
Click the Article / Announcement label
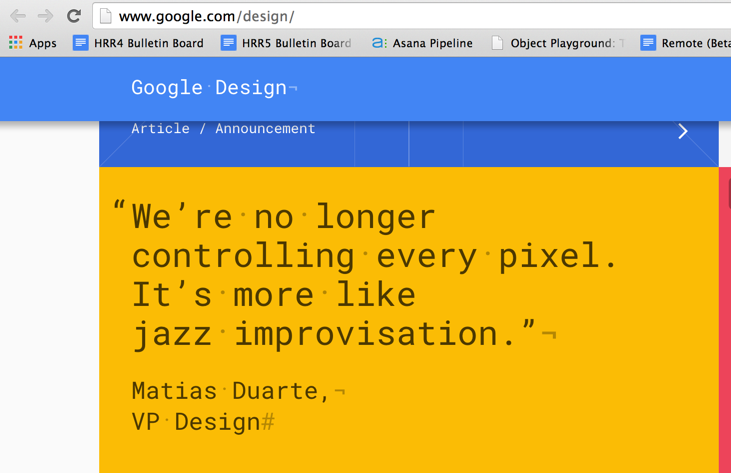[223, 129]
